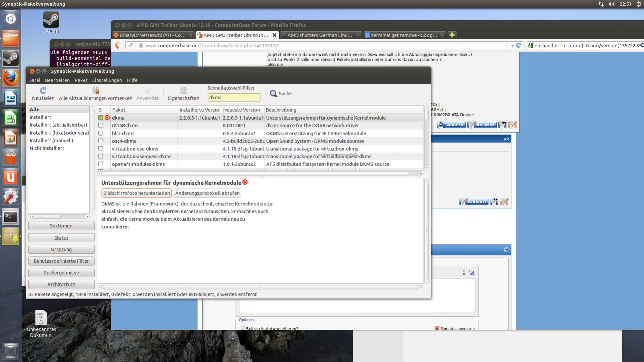The image size is (644, 362).
Task: Open Firefox from the launcher
Action: 11,78
